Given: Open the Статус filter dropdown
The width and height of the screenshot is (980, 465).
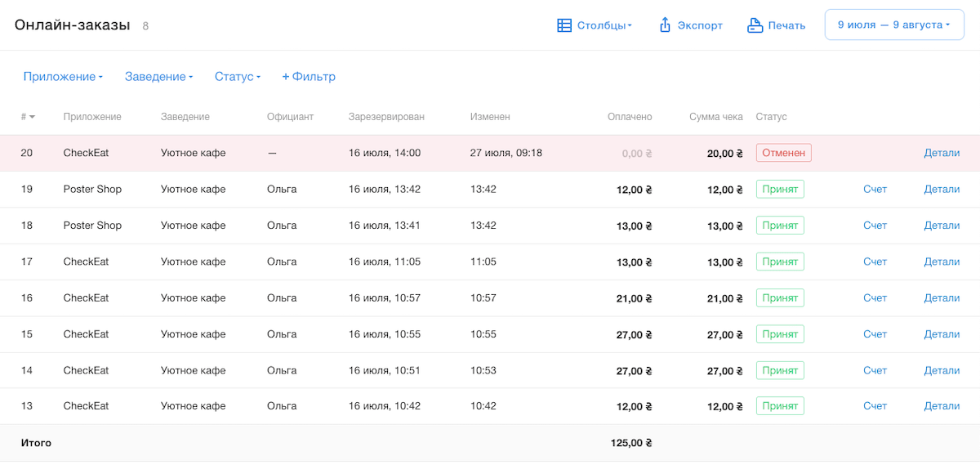Looking at the screenshot, I should 237,77.
